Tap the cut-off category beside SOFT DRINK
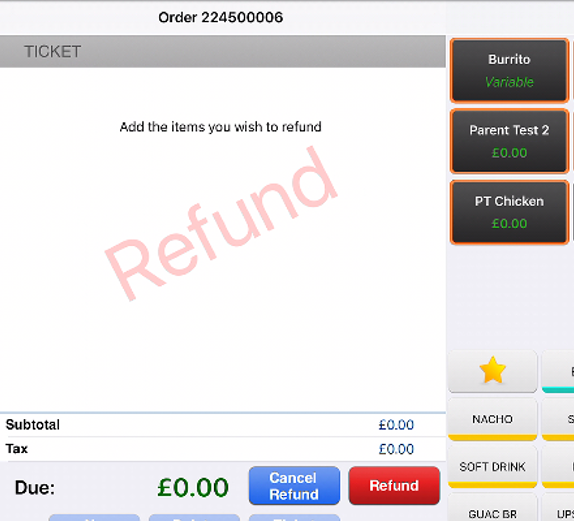Screen dimensions: 574x521 pos(558,467)
